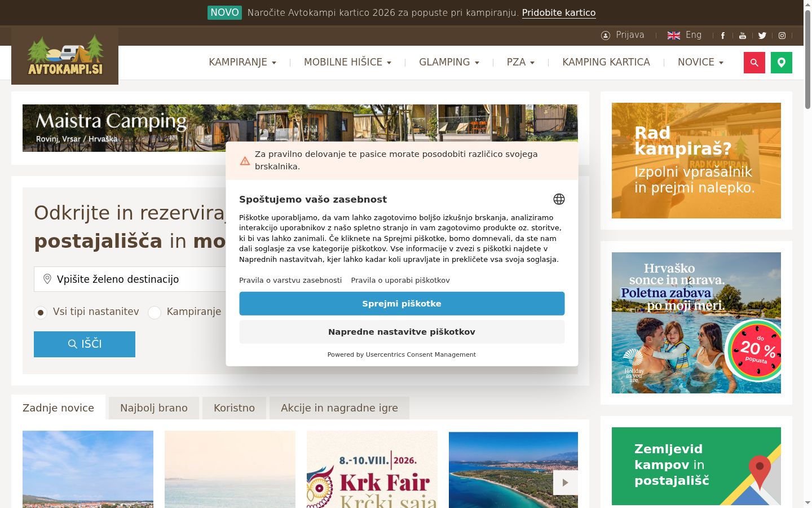Open the Rad kampiraš questionnaire banner
This screenshot has width=812, height=508.
696,160
